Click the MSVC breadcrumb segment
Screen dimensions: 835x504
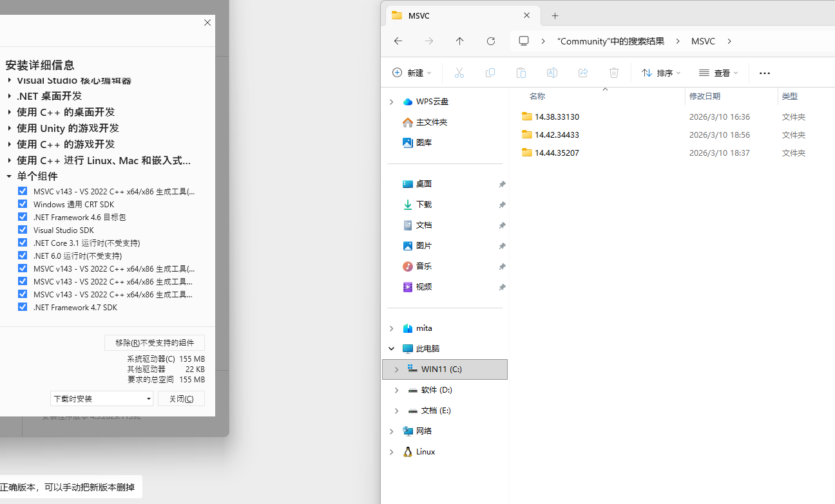[703, 41]
